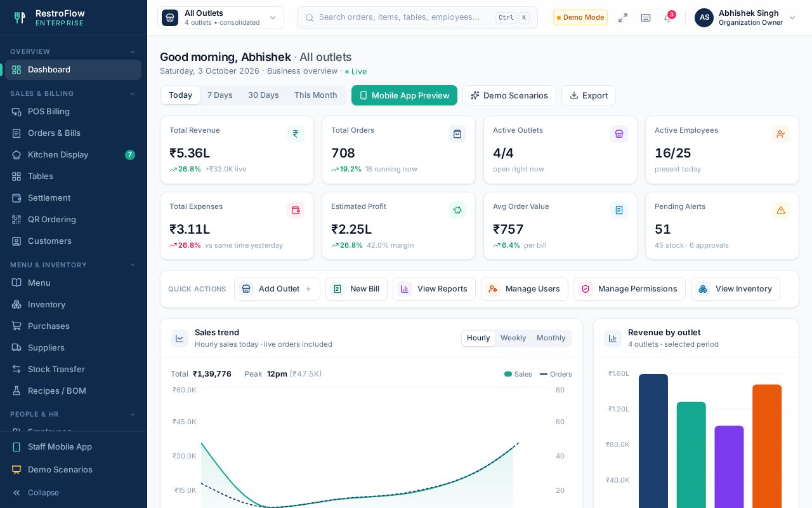The height and width of the screenshot is (508, 812).
Task: Click the Export button
Action: coord(589,95)
